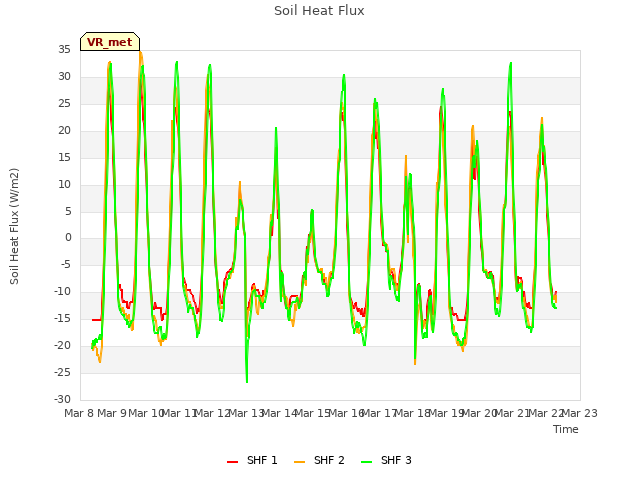This screenshot has width=640, height=480.
Task: Click the green SHF 3 legend marker
Action: pyautogui.click(x=367, y=461)
